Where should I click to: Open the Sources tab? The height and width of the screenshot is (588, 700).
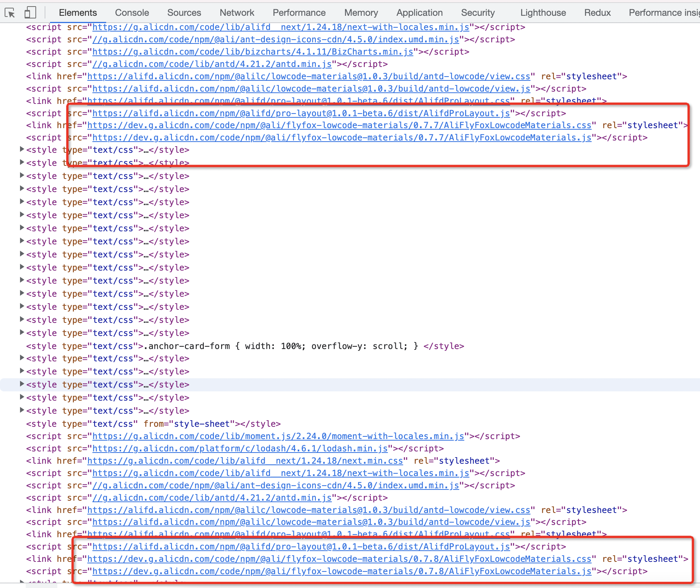pyautogui.click(x=184, y=13)
